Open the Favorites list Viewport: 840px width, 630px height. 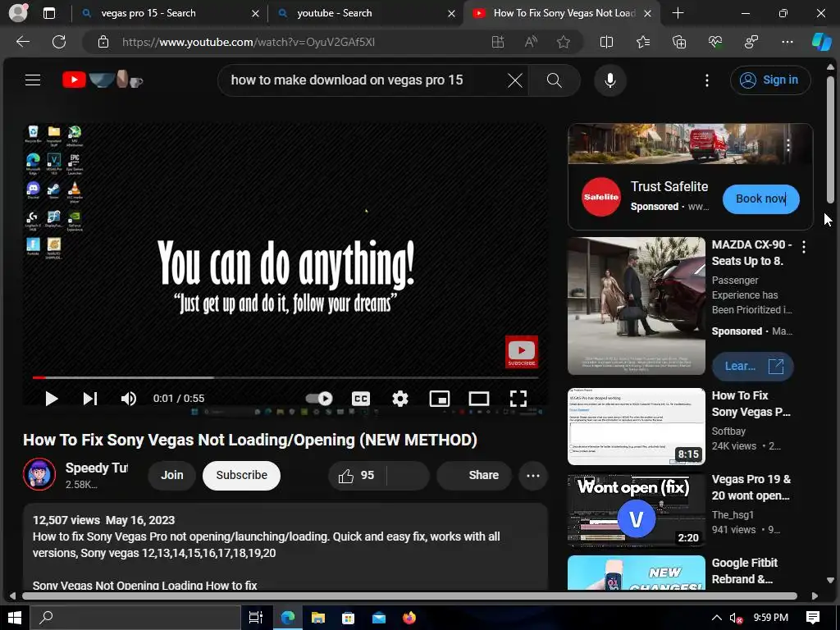(x=643, y=42)
